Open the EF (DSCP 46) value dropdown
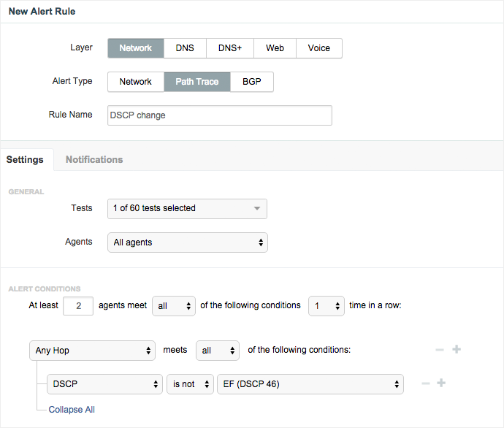The image size is (504, 428). click(x=310, y=384)
